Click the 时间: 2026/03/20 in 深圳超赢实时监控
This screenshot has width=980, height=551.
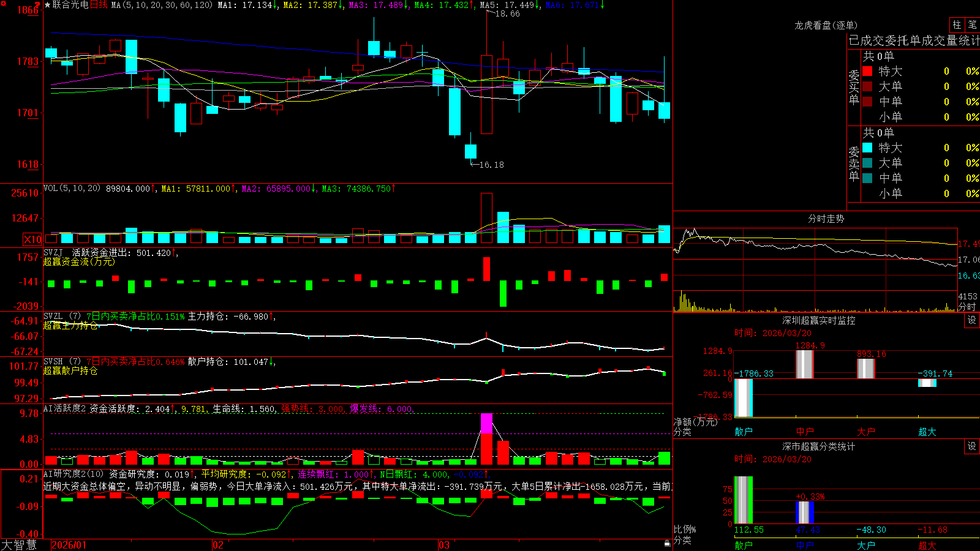[772, 333]
